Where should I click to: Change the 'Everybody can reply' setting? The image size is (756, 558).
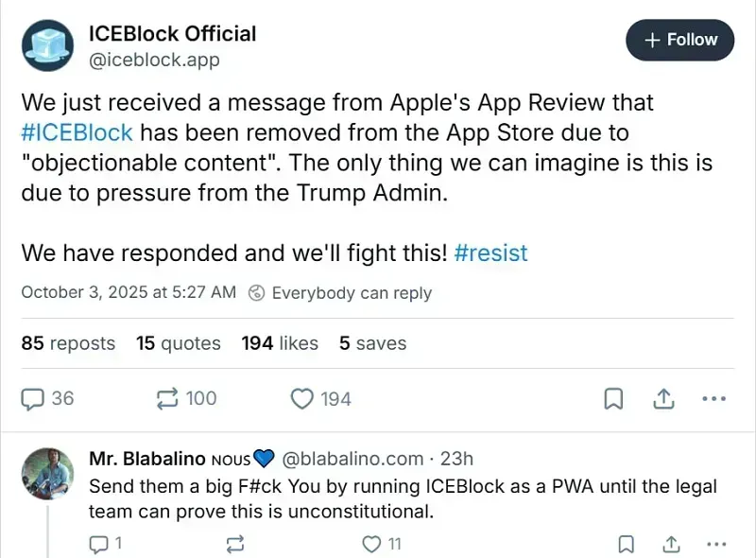340,292
